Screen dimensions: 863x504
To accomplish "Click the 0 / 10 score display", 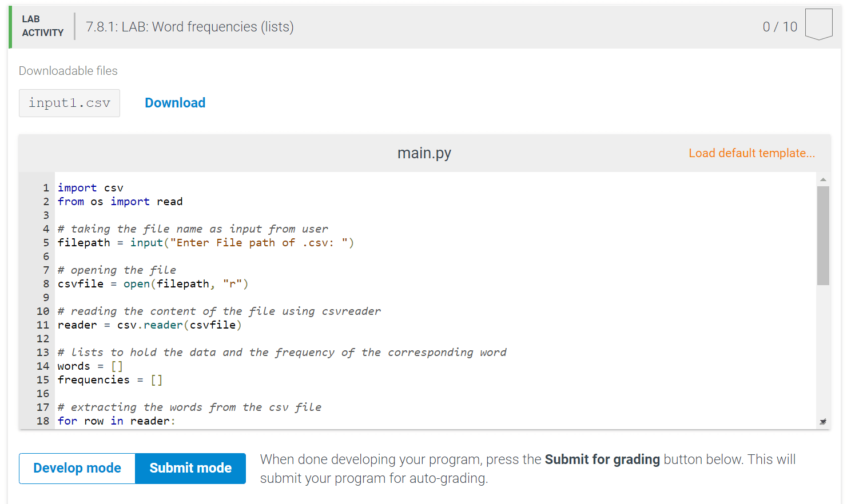I will coord(780,27).
